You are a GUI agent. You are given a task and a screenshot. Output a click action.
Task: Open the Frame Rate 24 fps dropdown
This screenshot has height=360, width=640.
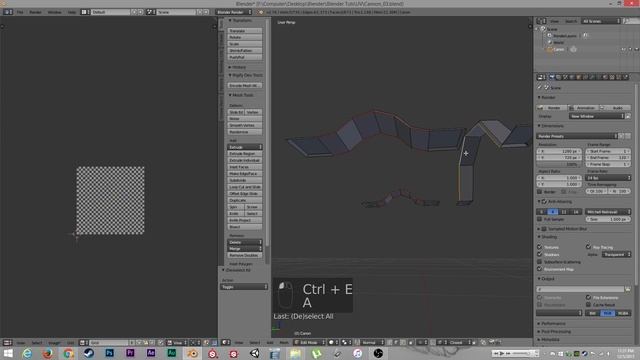click(x=608, y=178)
